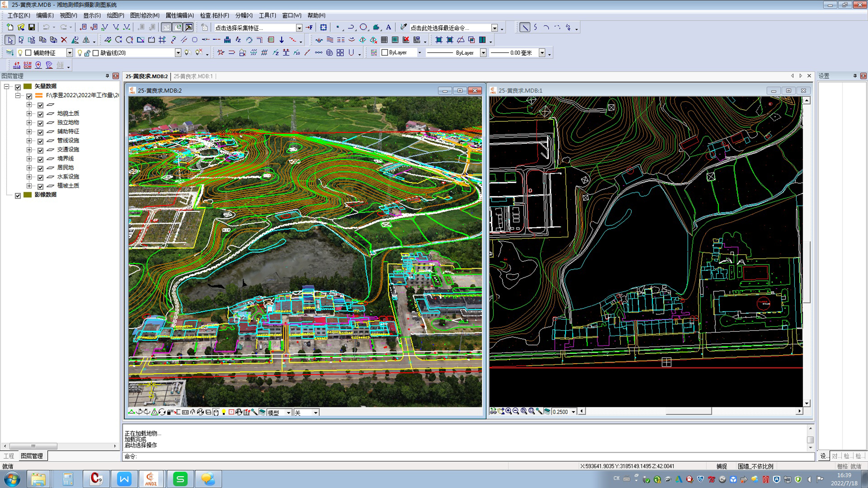This screenshot has width=868, height=488.
Task: Toggle the 交通设施 layer checkbox
Action: pyautogui.click(x=41, y=150)
